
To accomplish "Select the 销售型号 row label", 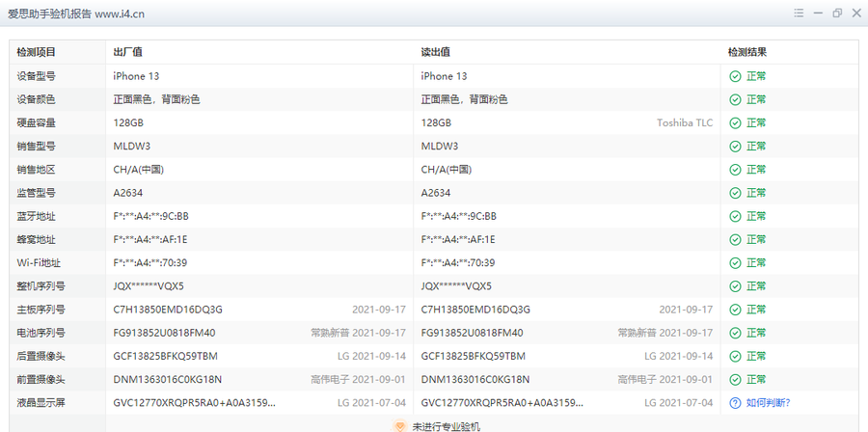I will (x=36, y=146).
